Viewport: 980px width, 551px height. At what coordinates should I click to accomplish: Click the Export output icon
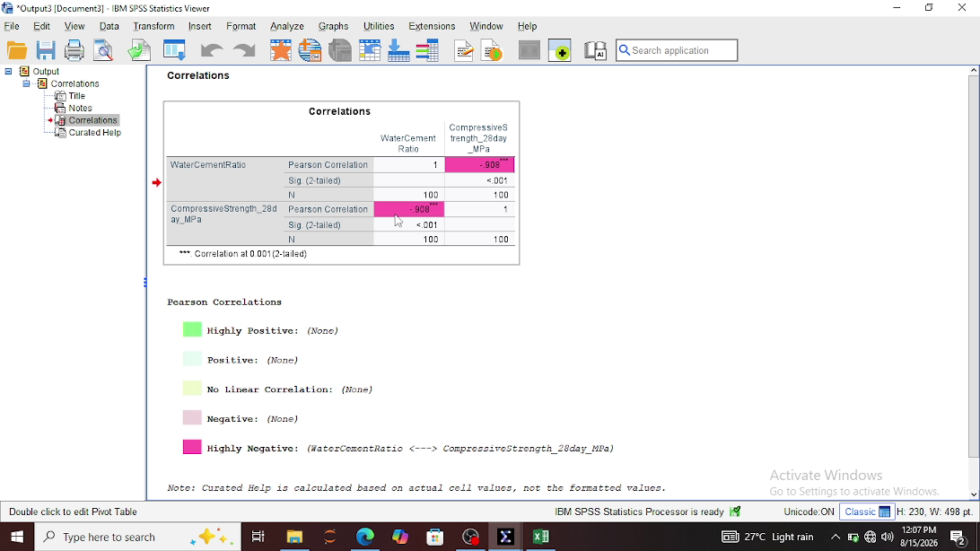(139, 50)
